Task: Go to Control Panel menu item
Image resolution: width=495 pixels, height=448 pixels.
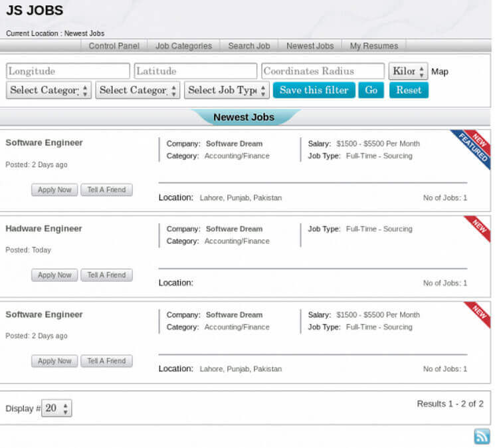Action: tap(114, 46)
